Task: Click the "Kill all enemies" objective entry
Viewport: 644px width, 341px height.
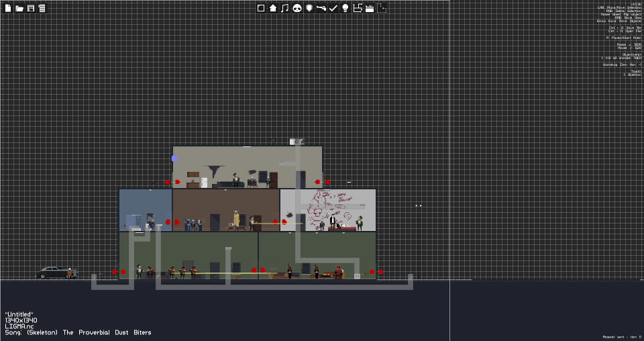Action: (621, 58)
